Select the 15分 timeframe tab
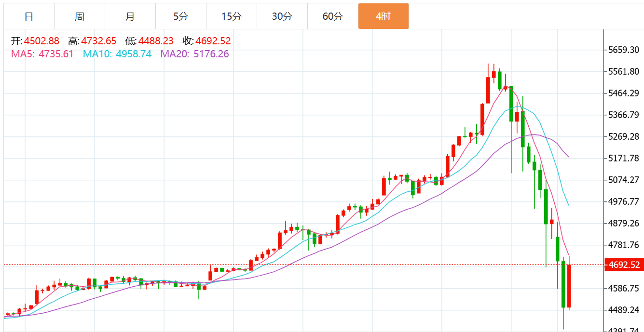Image resolution: width=644 pixels, height=332 pixels. pyautogui.click(x=232, y=16)
